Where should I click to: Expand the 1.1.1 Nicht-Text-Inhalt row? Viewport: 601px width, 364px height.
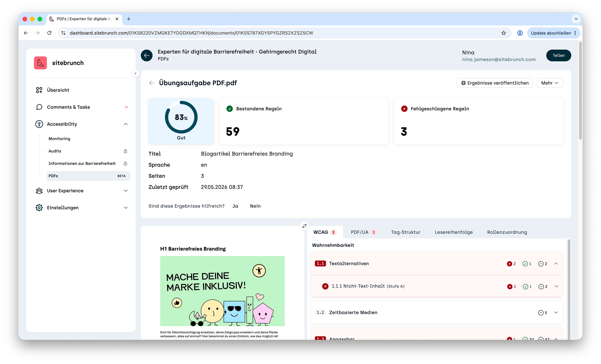(556, 287)
